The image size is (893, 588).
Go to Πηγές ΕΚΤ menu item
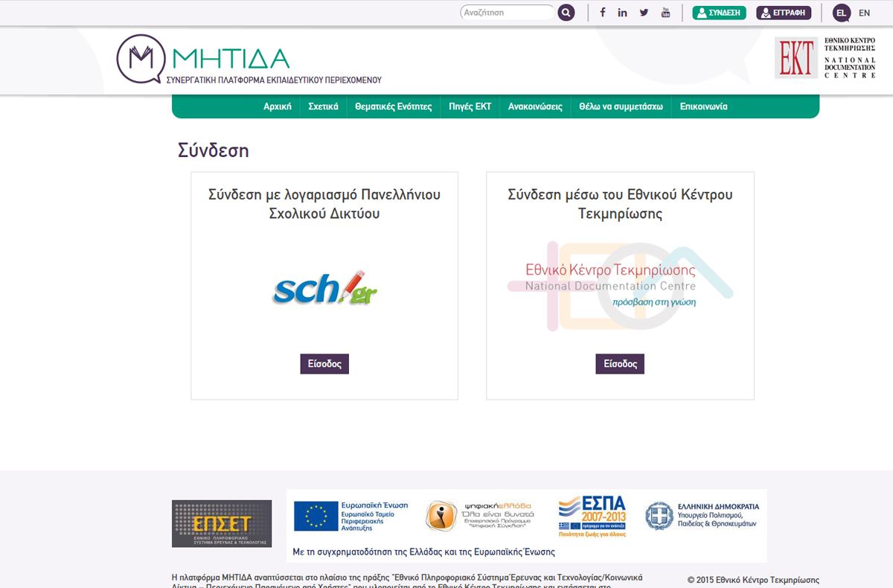(470, 106)
